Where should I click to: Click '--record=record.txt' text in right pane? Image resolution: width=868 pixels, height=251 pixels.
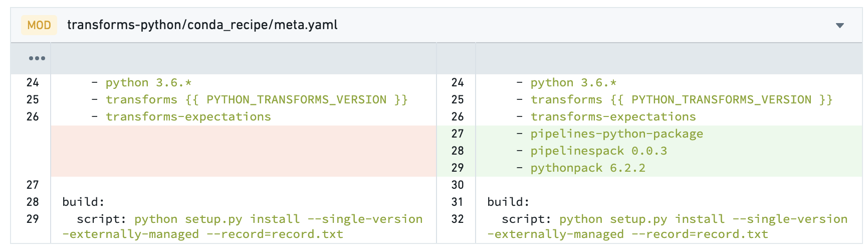tap(700, 234)
